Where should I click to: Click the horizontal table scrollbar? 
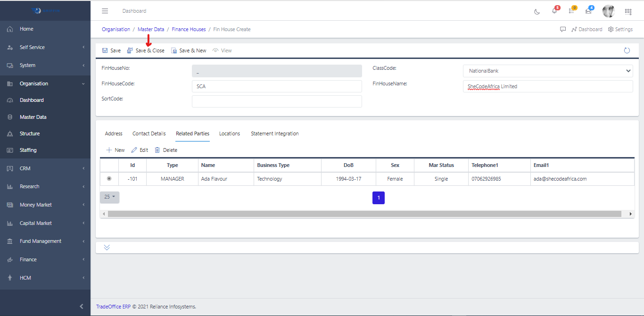[364, 214]
